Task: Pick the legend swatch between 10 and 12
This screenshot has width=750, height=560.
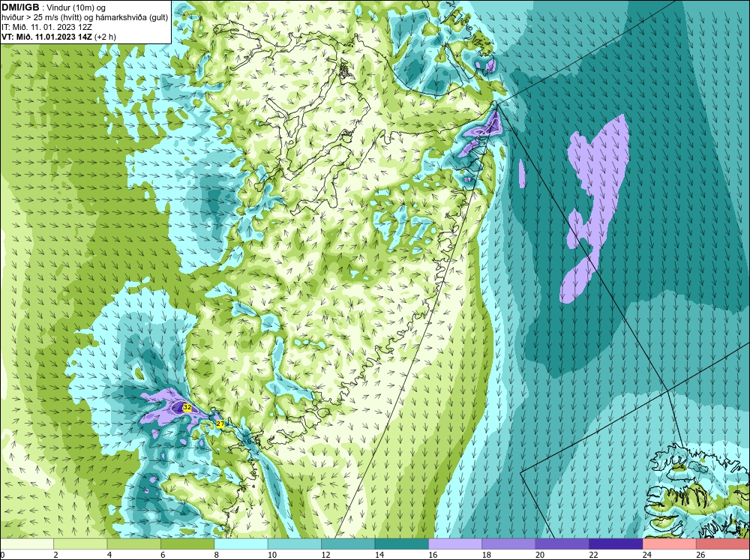Action: click(x=295, y=544)
